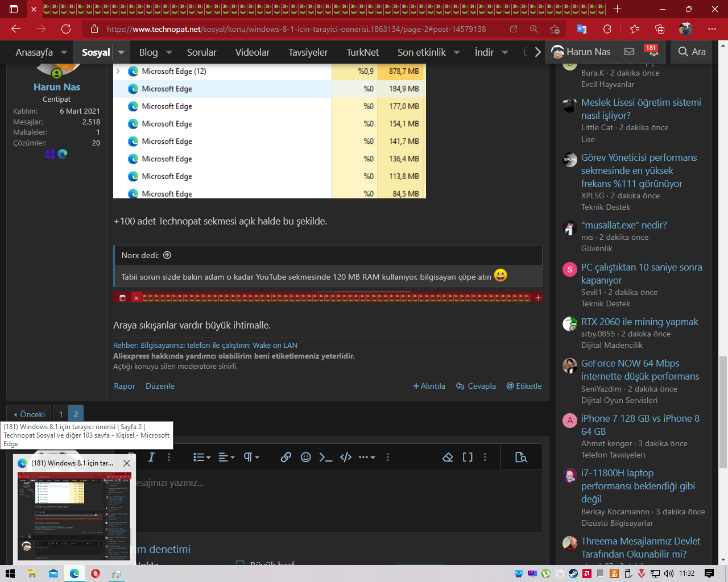This screenshot has width=728, height=582.
Task: Insert a link in the editor
Action: [286, 457]
